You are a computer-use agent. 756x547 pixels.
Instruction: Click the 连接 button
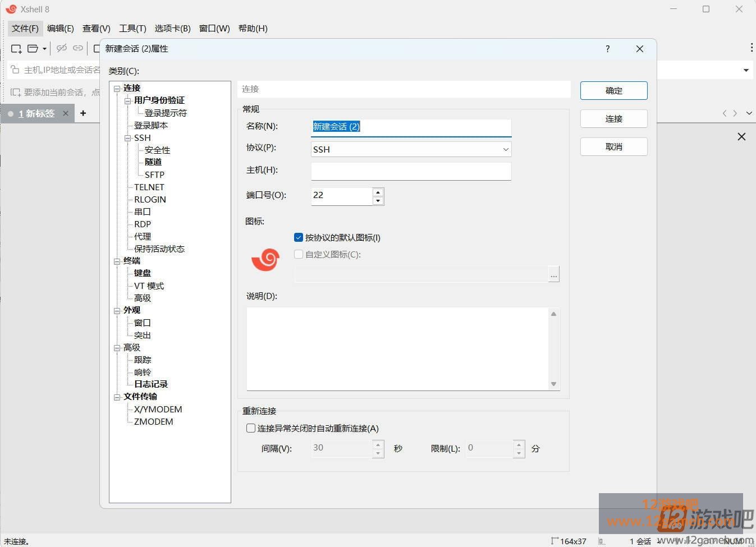(x=613, y=119)
